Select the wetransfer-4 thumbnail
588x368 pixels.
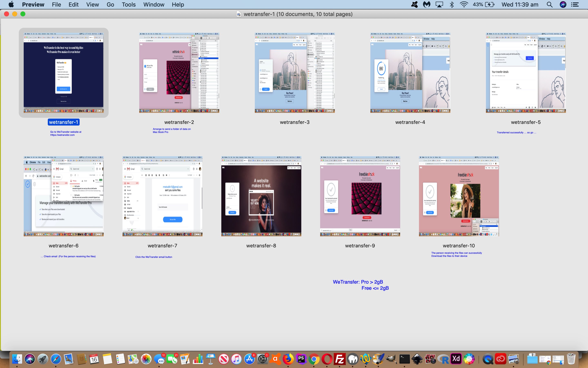[x=410, y=73]
